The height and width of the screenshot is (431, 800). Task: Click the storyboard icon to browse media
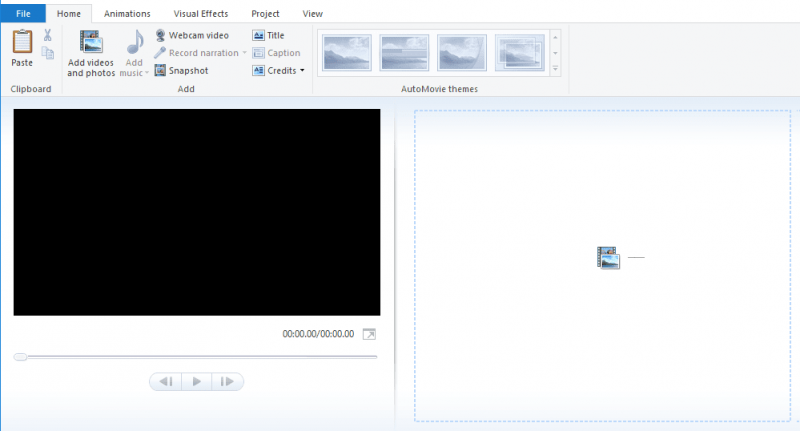pyautogui.click(x=608, y=258)
